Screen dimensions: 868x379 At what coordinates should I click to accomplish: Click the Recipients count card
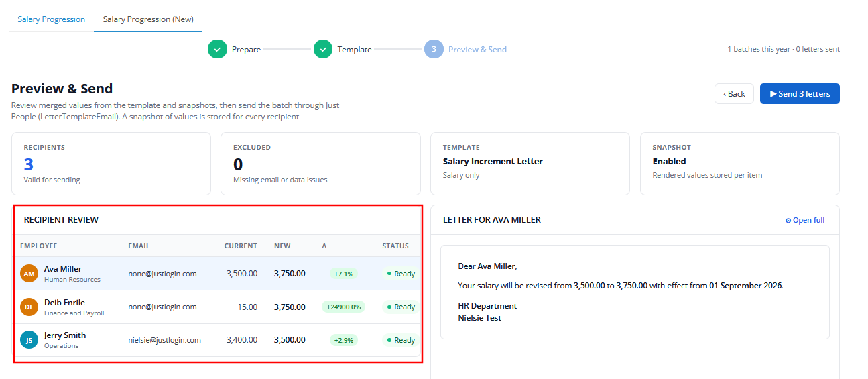(x=111, y=164)
